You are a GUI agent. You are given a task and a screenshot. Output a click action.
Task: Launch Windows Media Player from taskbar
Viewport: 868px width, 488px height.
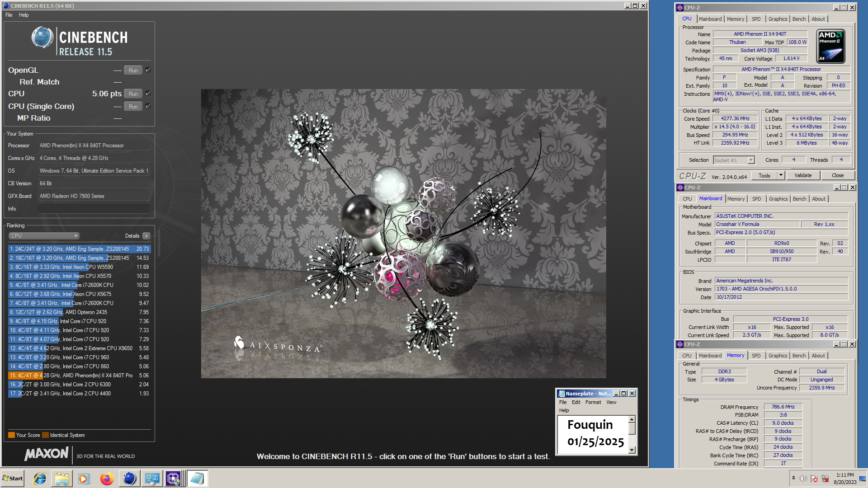point(84,479)
